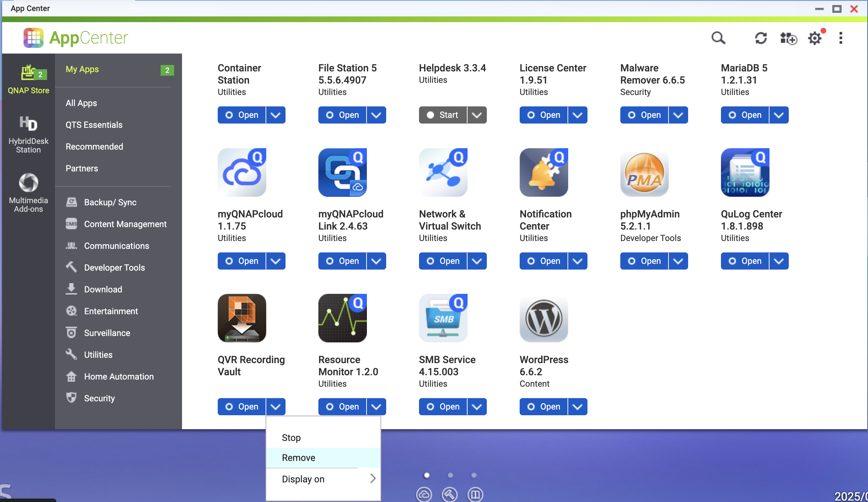Click My Apps update count badge
This screenshot has width=868, height=502.
[x=167, y=70]
